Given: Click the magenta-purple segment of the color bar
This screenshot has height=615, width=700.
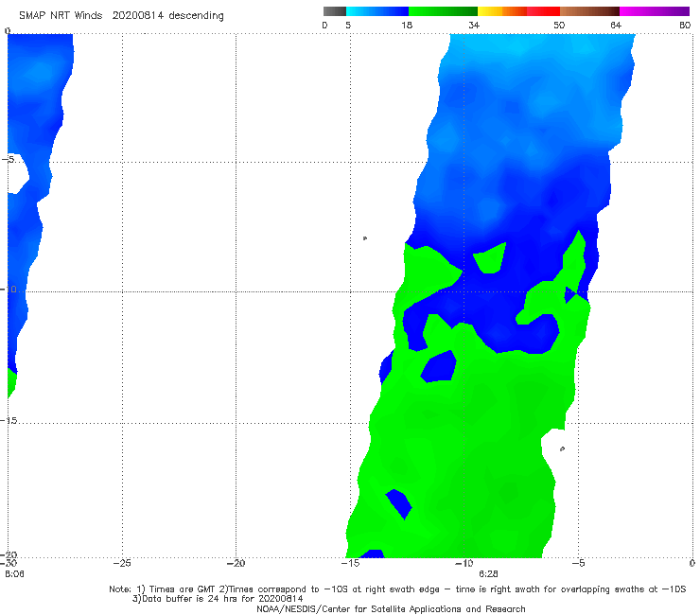Looking at the screenshot, I should coord(655,11).
